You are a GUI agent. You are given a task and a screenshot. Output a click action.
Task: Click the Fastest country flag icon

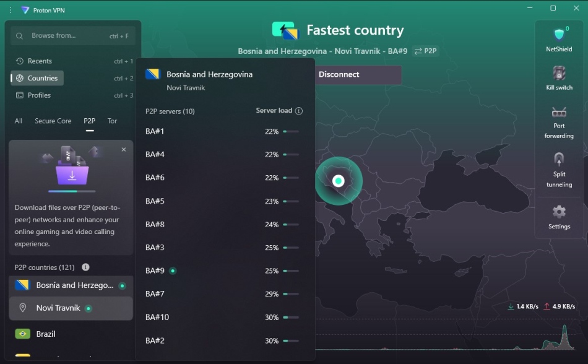tap(285, 30)
